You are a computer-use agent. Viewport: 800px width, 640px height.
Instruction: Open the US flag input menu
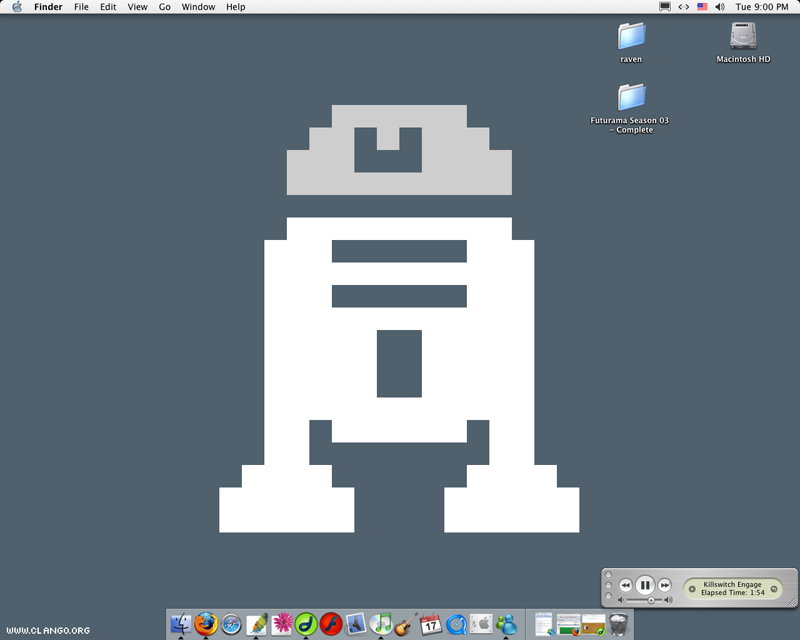(x=702, y=7)
